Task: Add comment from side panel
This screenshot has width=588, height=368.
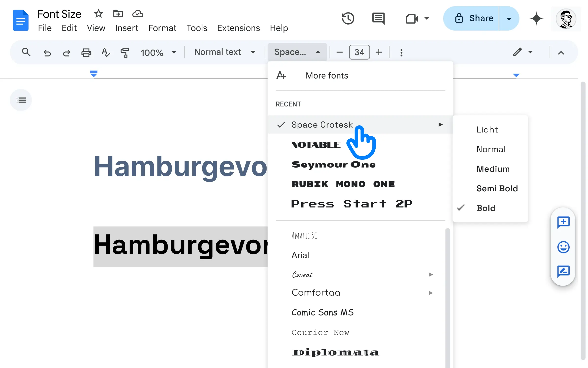Action: click(x=563, y=222)
